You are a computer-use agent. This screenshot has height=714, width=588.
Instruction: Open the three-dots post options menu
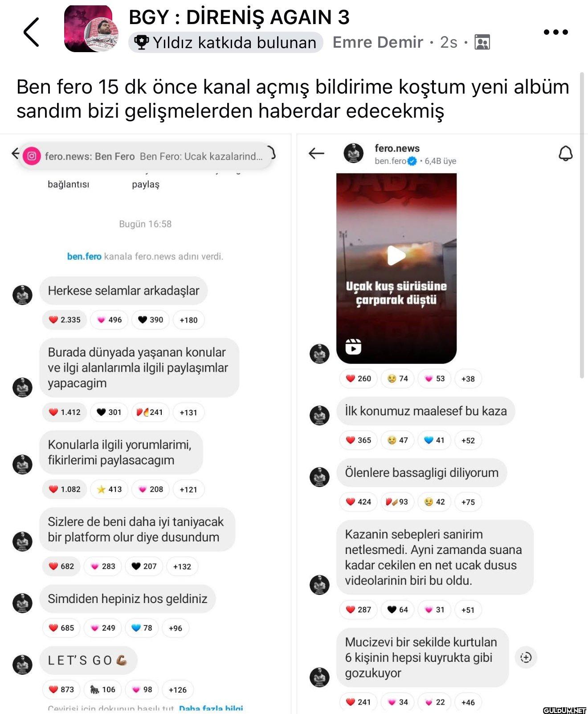[x=555, y=32]
